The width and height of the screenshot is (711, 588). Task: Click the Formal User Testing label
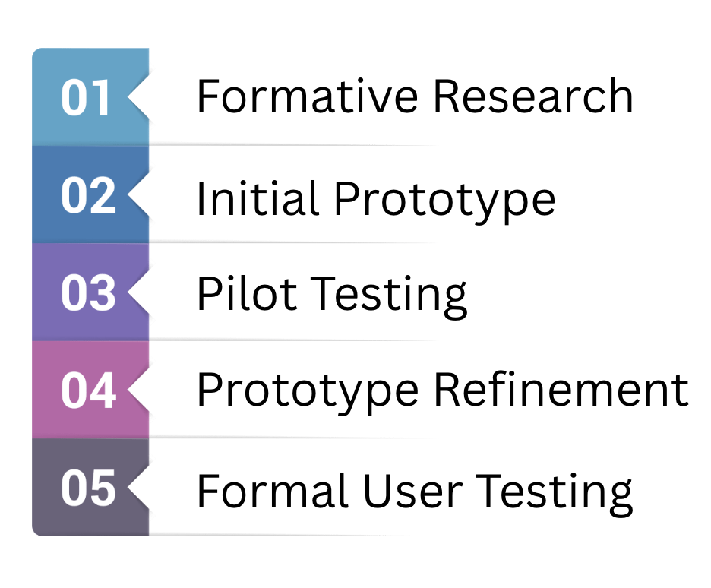(415, 491)
